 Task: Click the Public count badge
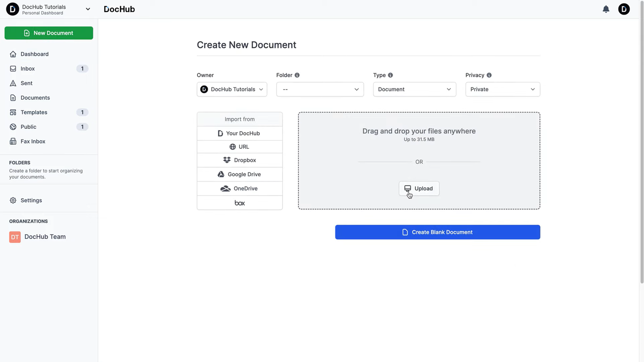82,127
